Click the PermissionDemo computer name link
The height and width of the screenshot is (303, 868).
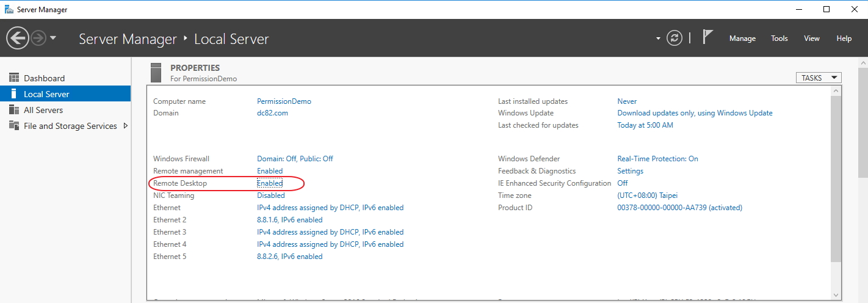(284, 101)
